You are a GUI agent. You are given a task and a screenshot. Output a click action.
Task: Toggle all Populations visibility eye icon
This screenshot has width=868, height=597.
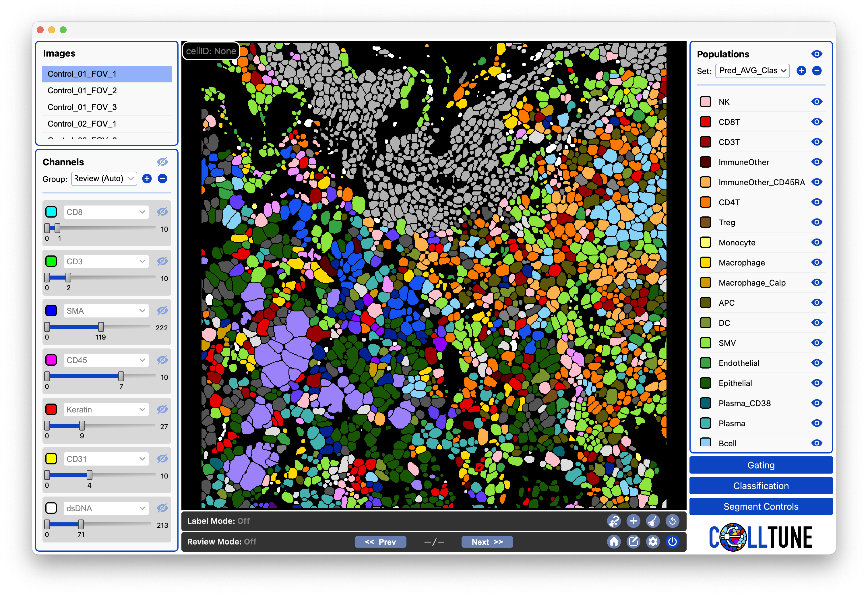tap(817, 54)
